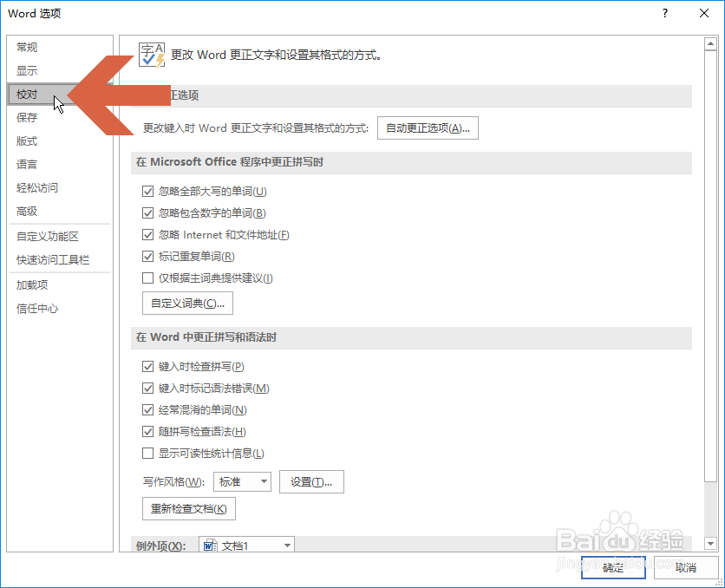Select 常规 in the sidebar
This screenshot has height=588, width=725.
click(x=60, y=47)
